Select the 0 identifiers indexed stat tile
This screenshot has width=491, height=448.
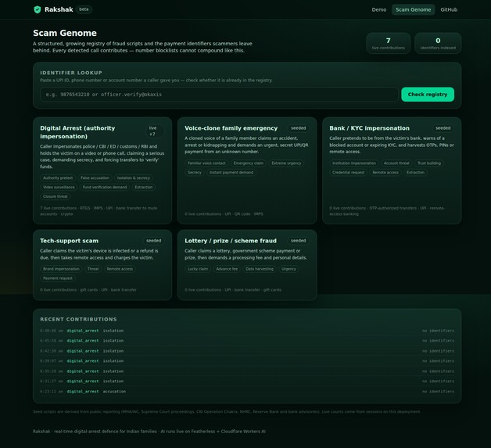point(438,43)
